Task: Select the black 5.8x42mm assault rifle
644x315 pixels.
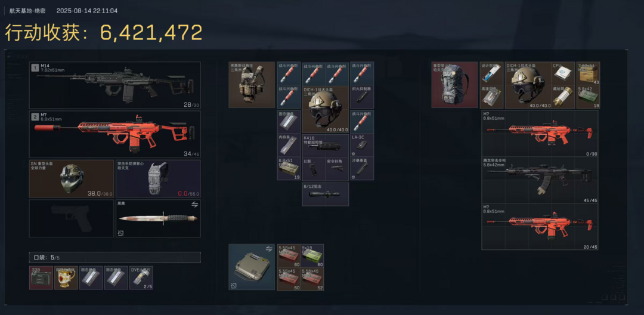Action: [x=540, y=180]
